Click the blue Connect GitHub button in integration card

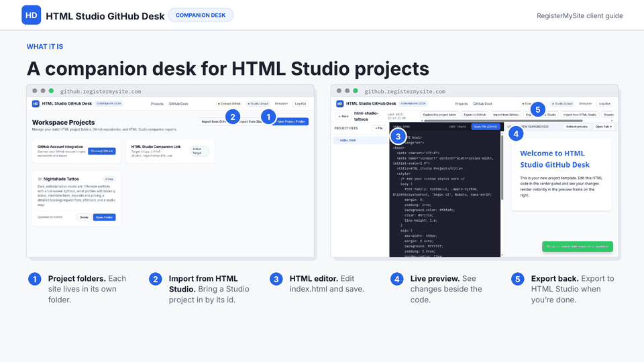point(101,151)
